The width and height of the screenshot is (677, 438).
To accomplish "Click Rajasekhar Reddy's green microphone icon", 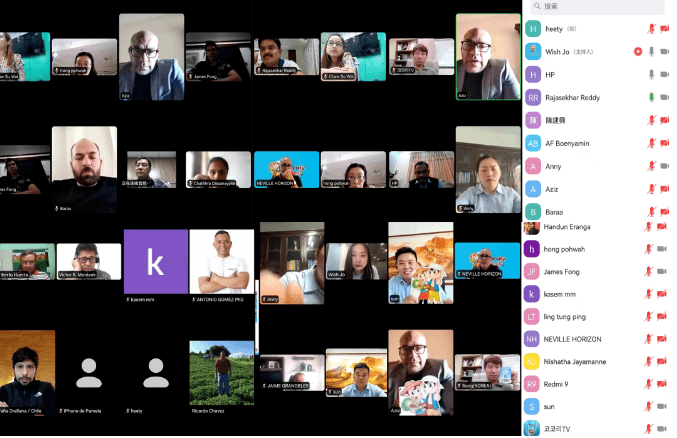I will tap(651, 97).
